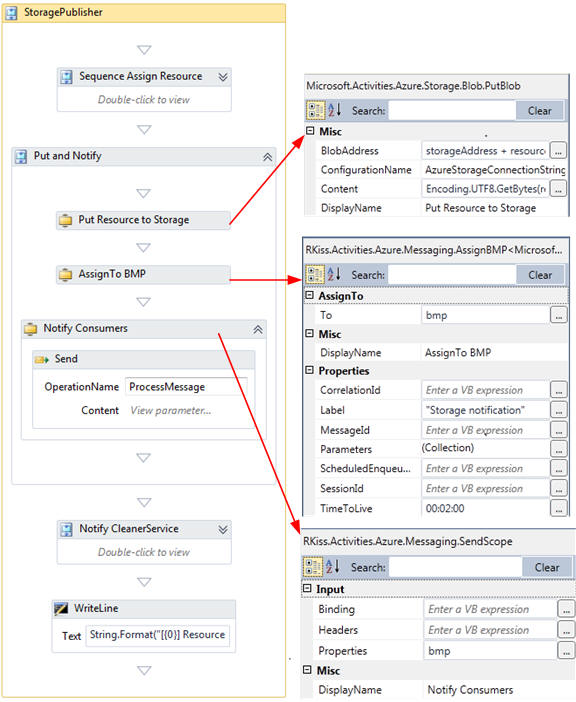576x702 pixels.
Task: Open expression editor for Headers property
Action: [x=566, y=630]
